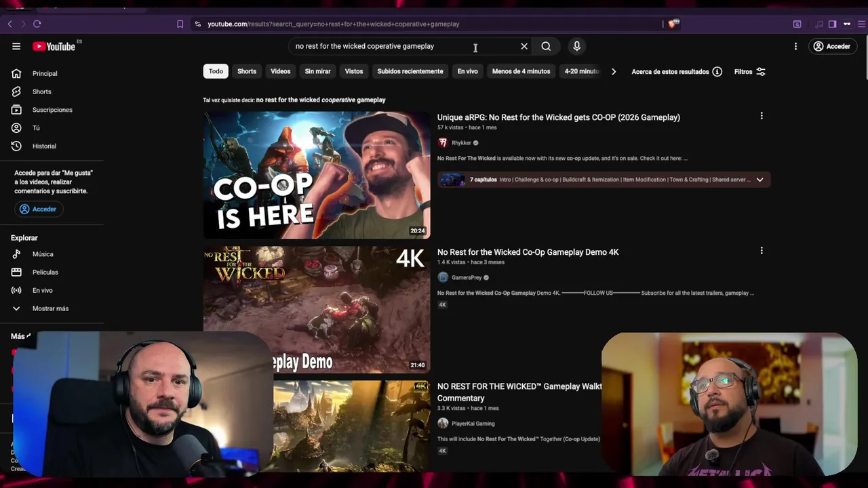Open the 4K gameplay demo thumbnail

pos(317,310)
